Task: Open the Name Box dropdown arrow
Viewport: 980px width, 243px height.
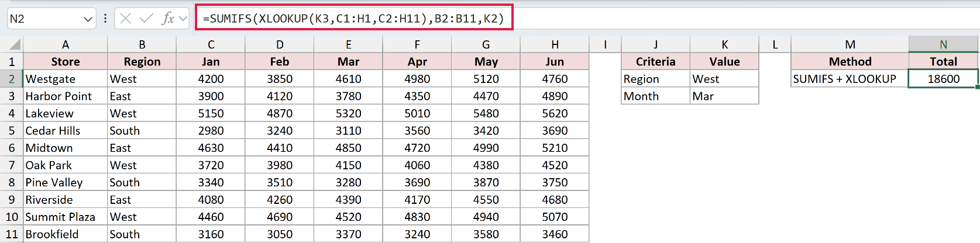Action: pos(88,19)
